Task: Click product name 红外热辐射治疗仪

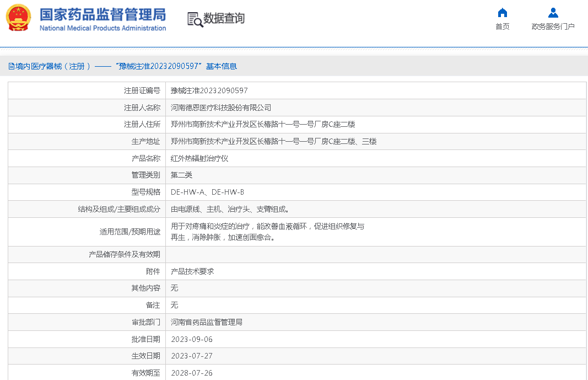Action: pyautogui.click(x=199, y=158)
